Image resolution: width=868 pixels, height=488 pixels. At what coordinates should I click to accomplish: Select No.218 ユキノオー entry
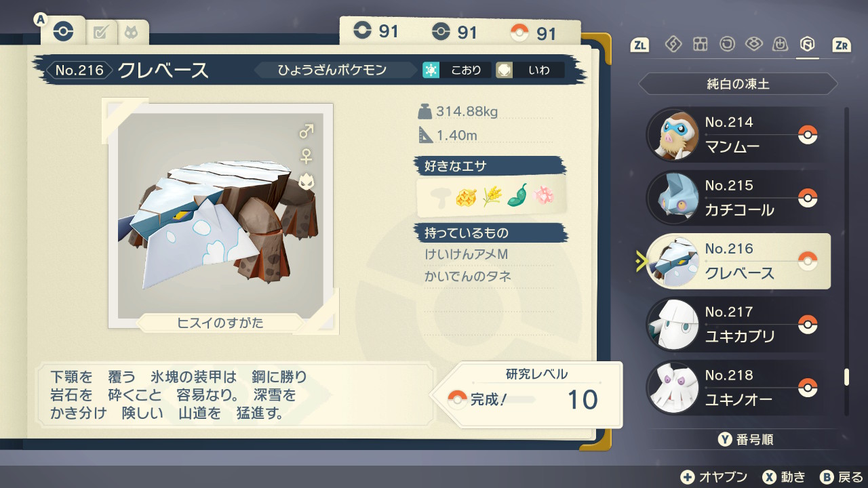[x=738, y=387]
